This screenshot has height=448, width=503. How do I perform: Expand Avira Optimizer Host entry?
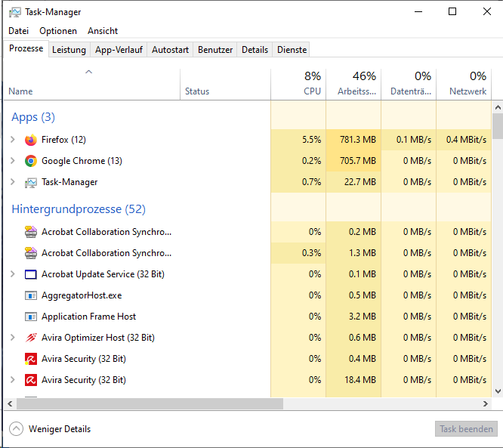point(12,338)
